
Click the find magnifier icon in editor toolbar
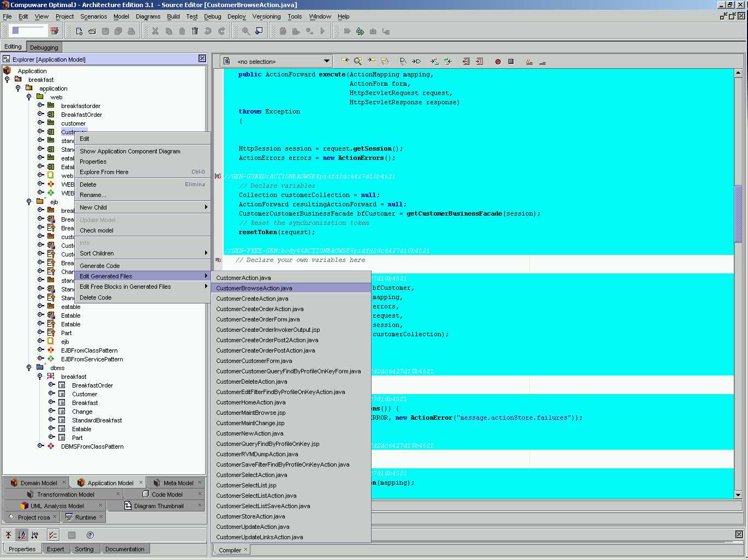pyautogui.click(x=358, y=62)
